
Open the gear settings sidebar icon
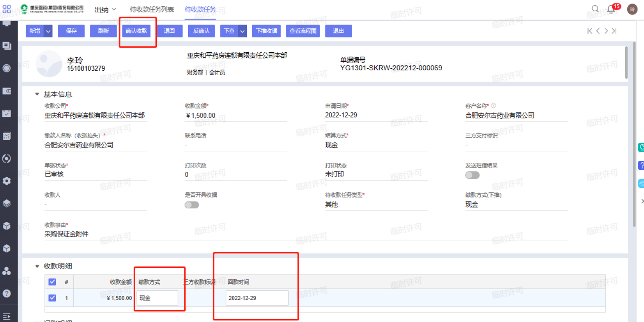[x=7, y=181]
